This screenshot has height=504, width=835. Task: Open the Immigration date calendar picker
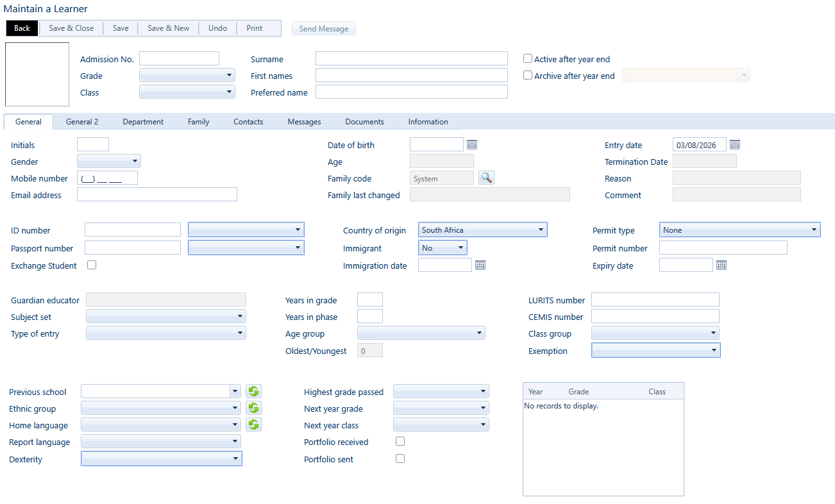click(480, 265)
